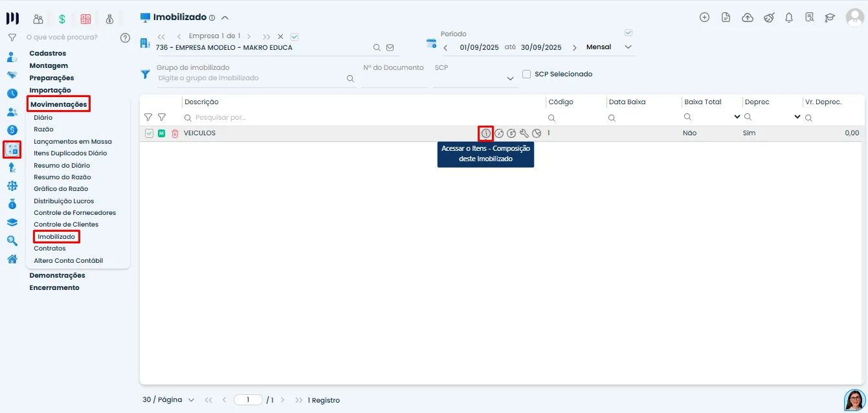Click the graduation cap learning icon
Viewport: 868px width, 413px height.
830,18
